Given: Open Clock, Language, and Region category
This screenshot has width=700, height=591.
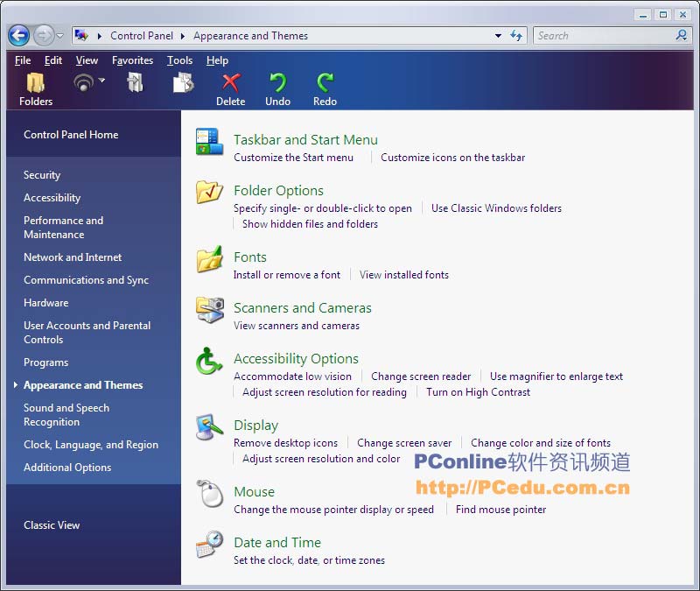Looking at the screenshot, I should tap(91, 445).
